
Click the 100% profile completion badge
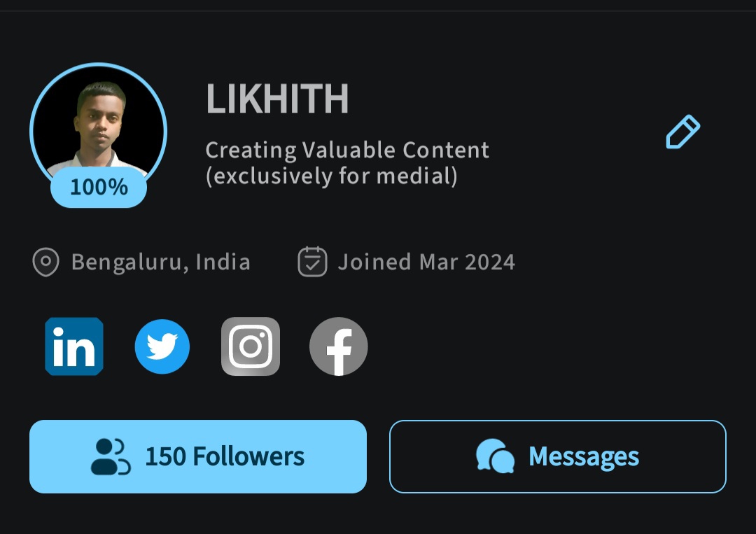pyautogui.click(x=99, y=187)
